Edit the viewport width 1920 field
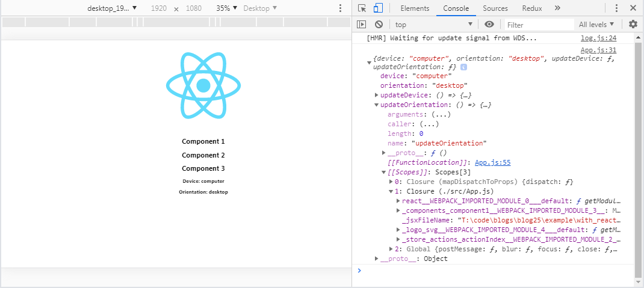The height and width of the screenshot is (288, 644). click(x=158, y=8)
